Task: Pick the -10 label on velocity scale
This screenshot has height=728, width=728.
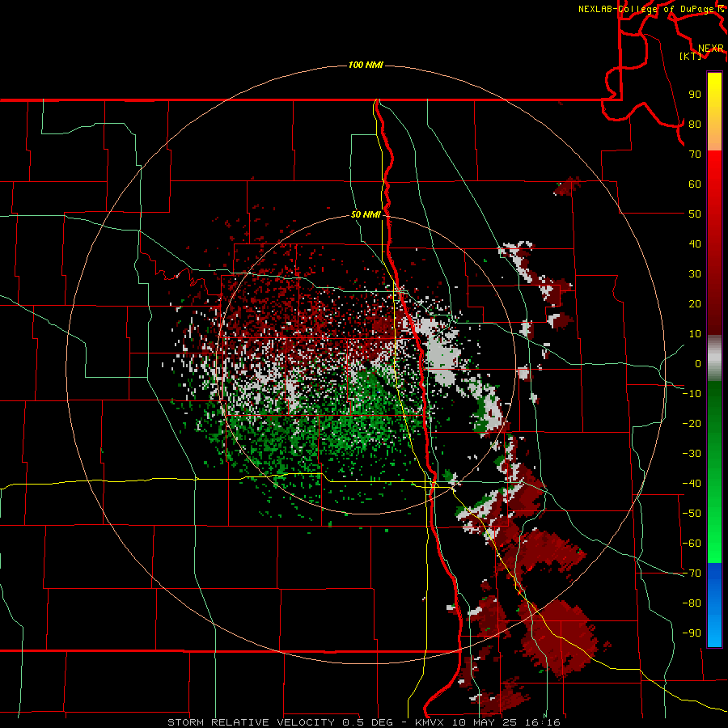Action: (x=692, y=394)
